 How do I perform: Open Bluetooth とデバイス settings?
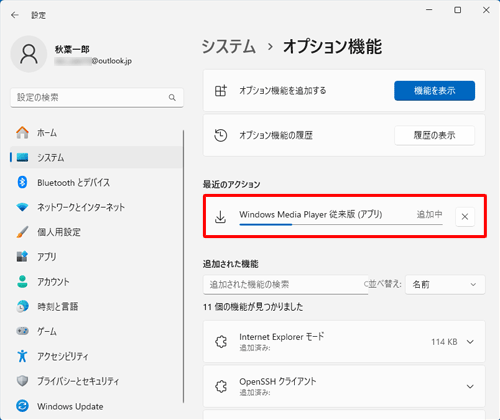pyautogui.click(x=96, y=182)
